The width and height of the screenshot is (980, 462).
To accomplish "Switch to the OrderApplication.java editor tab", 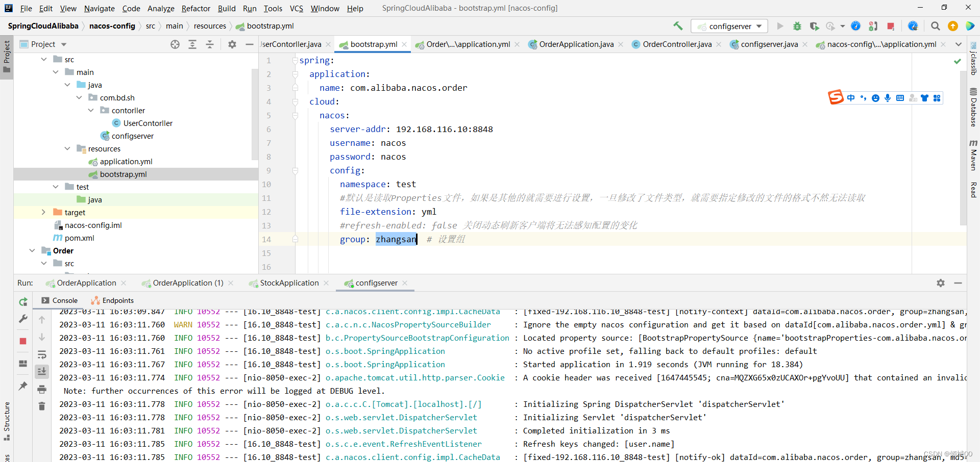I will pos(576,44).
